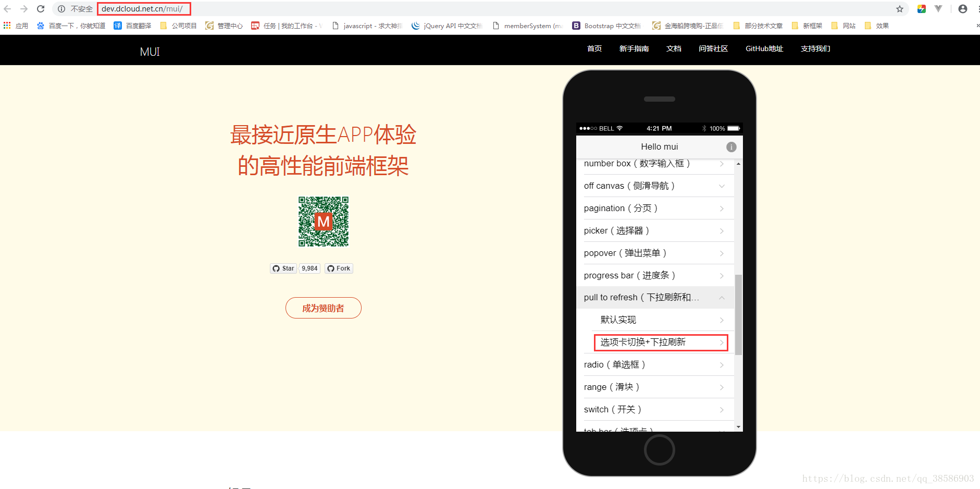Open the 部分技术文章 bookmark folder
Screen dimensions: 980x489
pyautogui.click(x=758, y=26)
